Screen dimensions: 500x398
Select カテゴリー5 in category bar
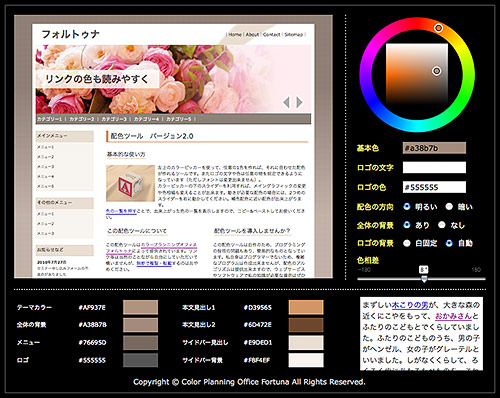pyautogui.click(x=179, y=119)
